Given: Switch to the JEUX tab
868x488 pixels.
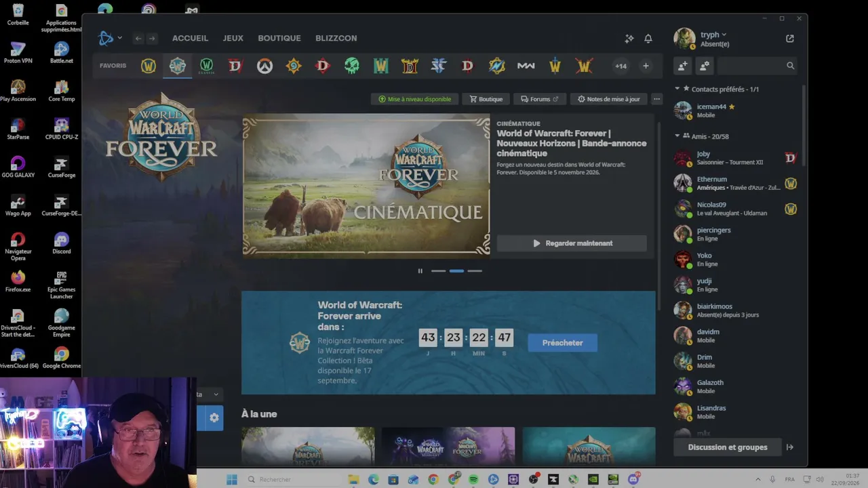Looking at the screenshot, I should (233, 39).
